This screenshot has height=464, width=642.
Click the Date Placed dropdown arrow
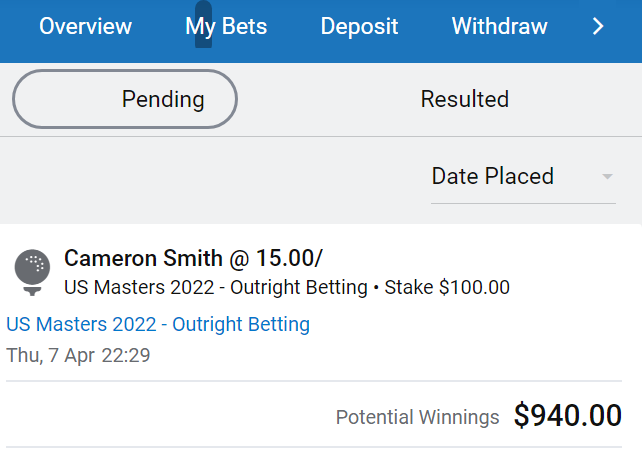tap(607, 177)
